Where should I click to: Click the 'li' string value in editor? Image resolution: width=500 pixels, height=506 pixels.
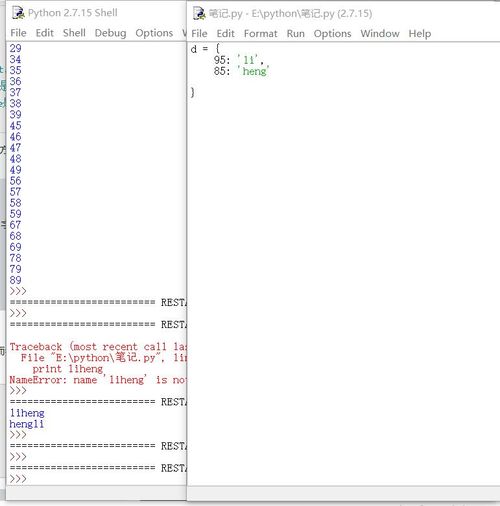248,60
